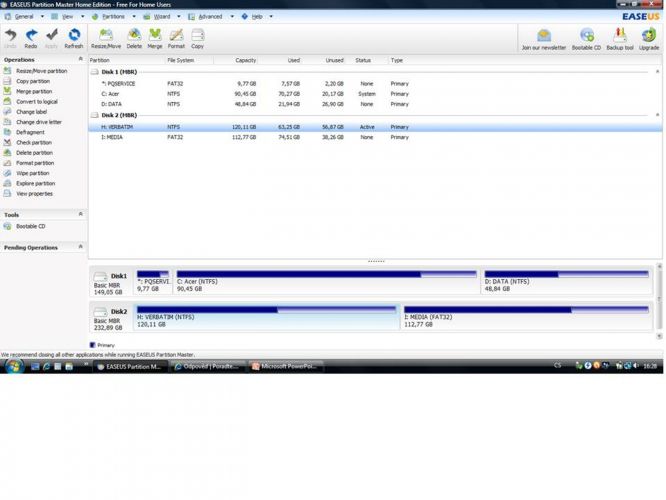Collapse the Pending Operations section
This screenshot has height=500, width=666.
pos(81,247)
